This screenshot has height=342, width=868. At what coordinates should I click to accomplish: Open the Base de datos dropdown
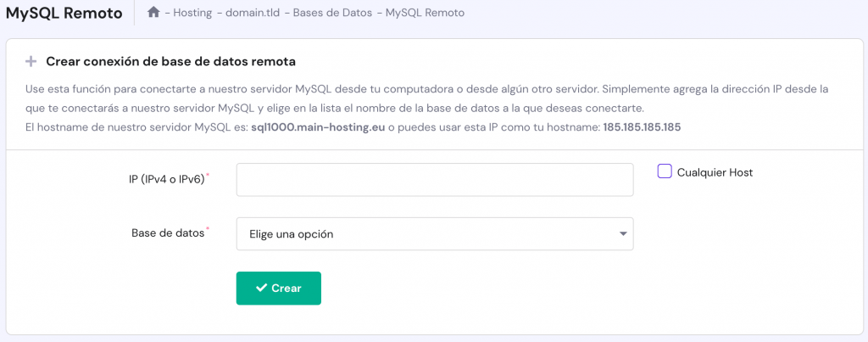click(434, 234)
